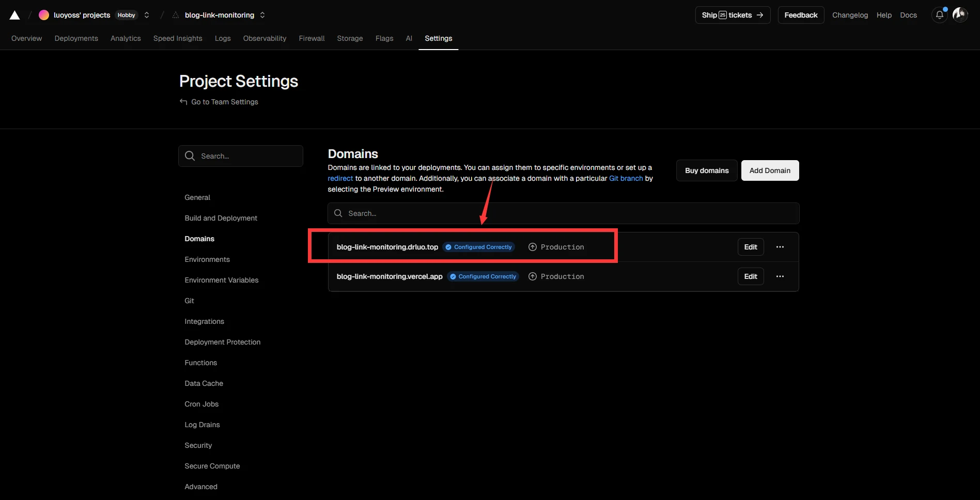This screenshot has height=500, width=980.
Task: Open more options for blog-link-monitoring.vercel.app
Action: (780, 276)
